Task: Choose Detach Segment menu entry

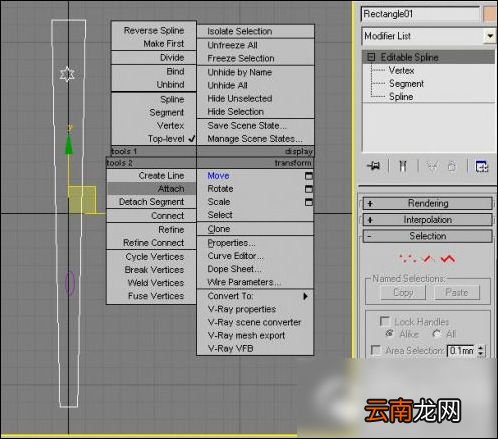Action: [151, 202]
